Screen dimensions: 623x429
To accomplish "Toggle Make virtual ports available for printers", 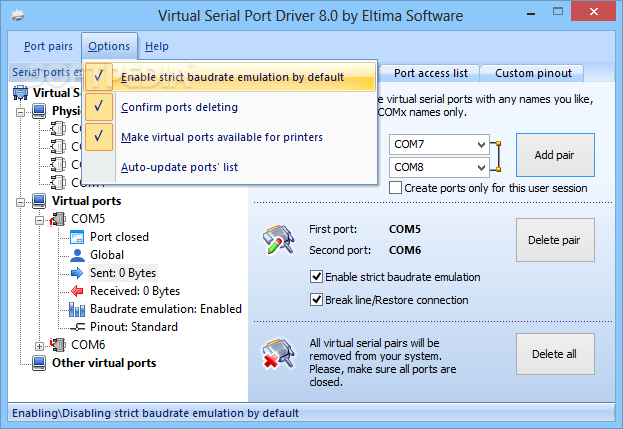I will [x=229, y=137].
